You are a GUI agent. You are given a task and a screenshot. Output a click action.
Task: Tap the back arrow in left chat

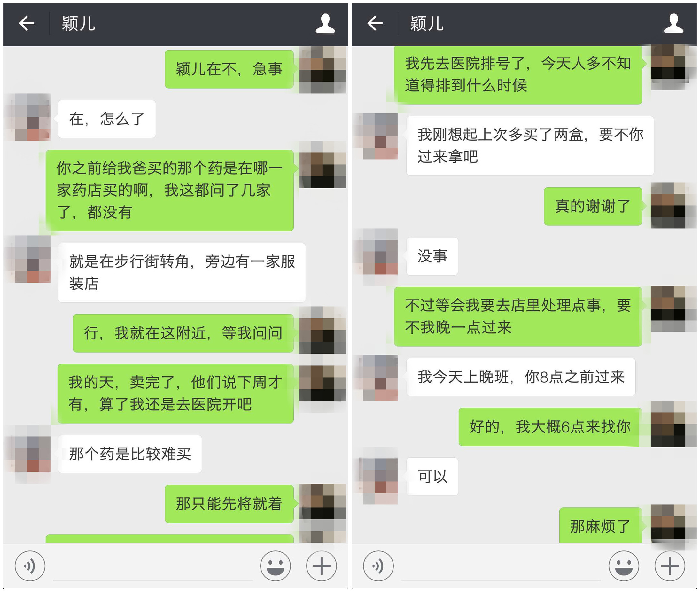click(27, 23)
